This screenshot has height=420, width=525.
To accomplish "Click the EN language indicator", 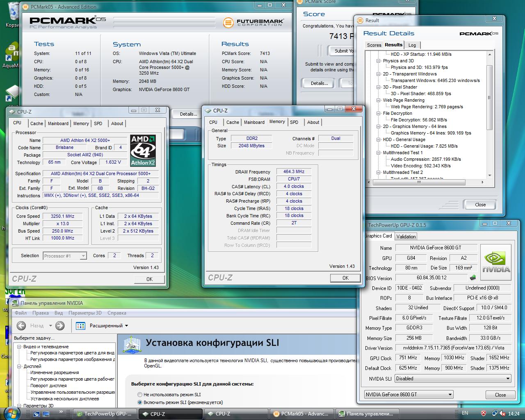I will pyautogui.click(x=465, y=413).
